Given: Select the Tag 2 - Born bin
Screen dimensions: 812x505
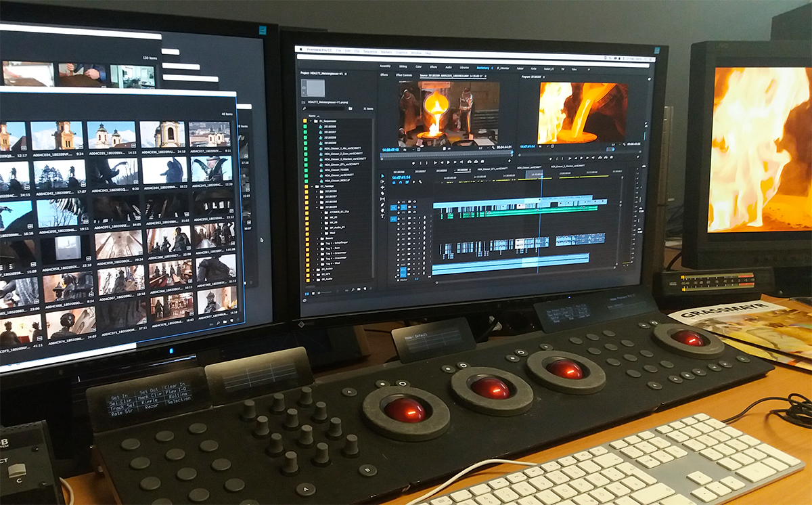Looking at the screenshot, I should pyautogui.click(x=333, y=248).
